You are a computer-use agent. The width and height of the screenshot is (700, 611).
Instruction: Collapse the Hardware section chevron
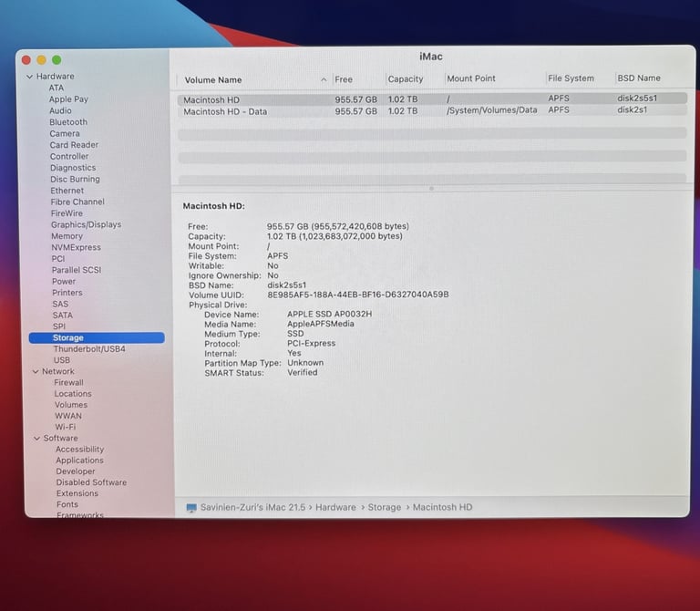tap(29, 77)
